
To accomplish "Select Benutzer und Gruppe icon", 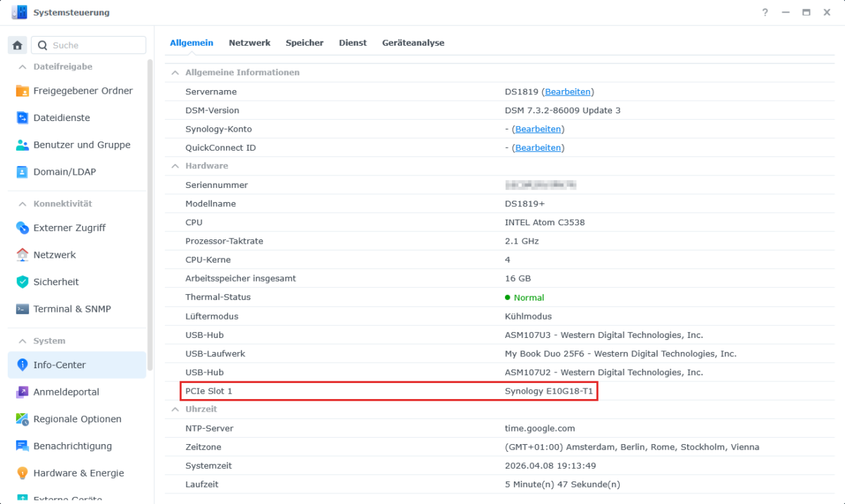I will (22, 145).
